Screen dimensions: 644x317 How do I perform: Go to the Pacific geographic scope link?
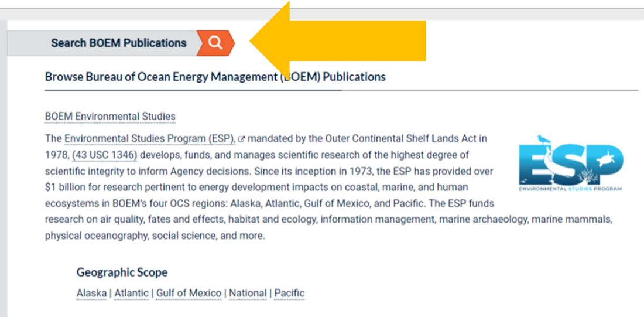[x=289, y=293]
